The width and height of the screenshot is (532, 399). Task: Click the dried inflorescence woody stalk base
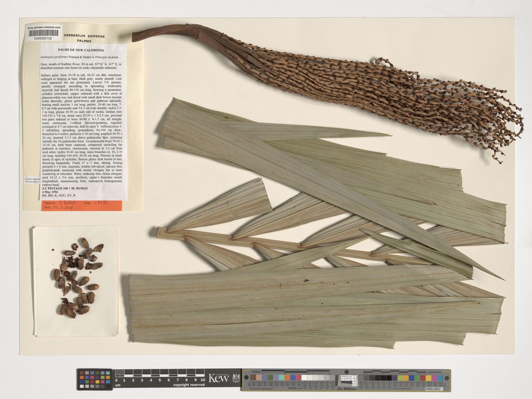(x=150, y=36)
